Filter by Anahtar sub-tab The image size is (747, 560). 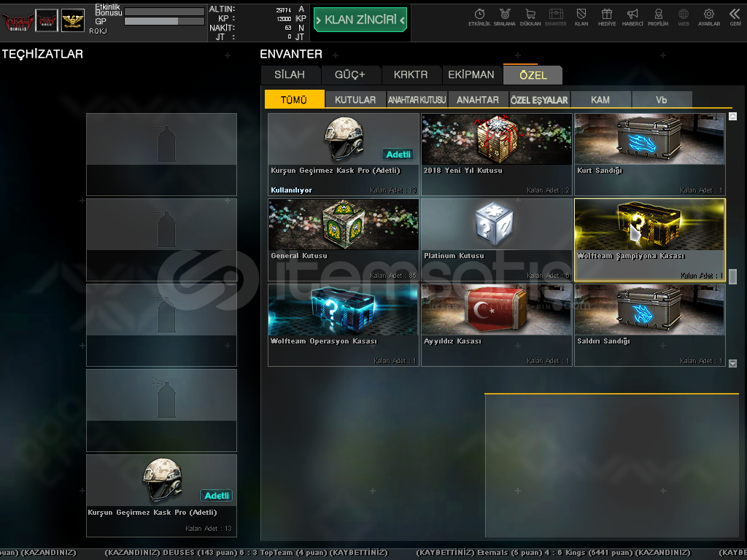coord(478,99)
